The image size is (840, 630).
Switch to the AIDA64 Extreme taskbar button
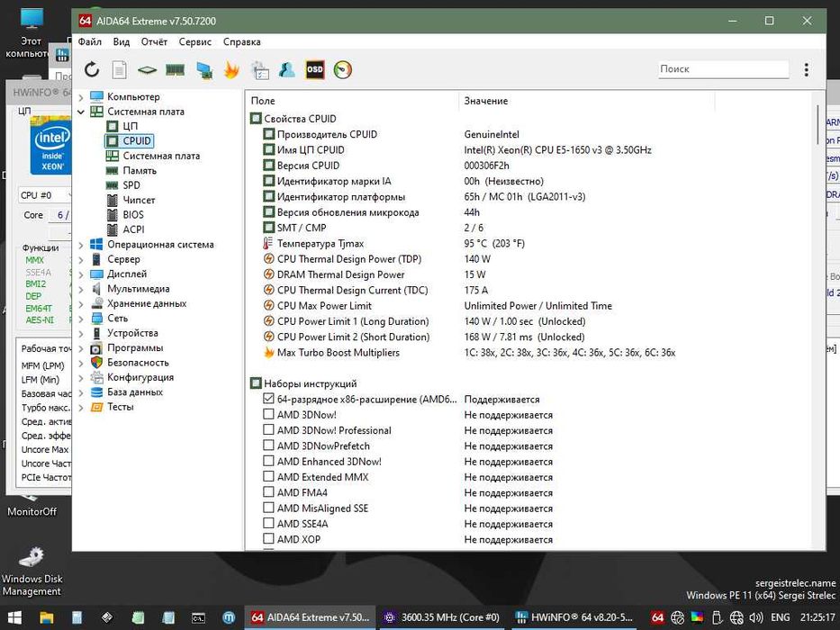[x=311, y=617]
